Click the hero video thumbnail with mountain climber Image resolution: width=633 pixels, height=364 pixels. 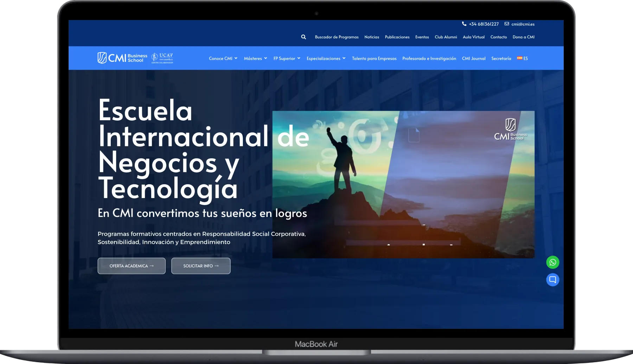point(403,185)
